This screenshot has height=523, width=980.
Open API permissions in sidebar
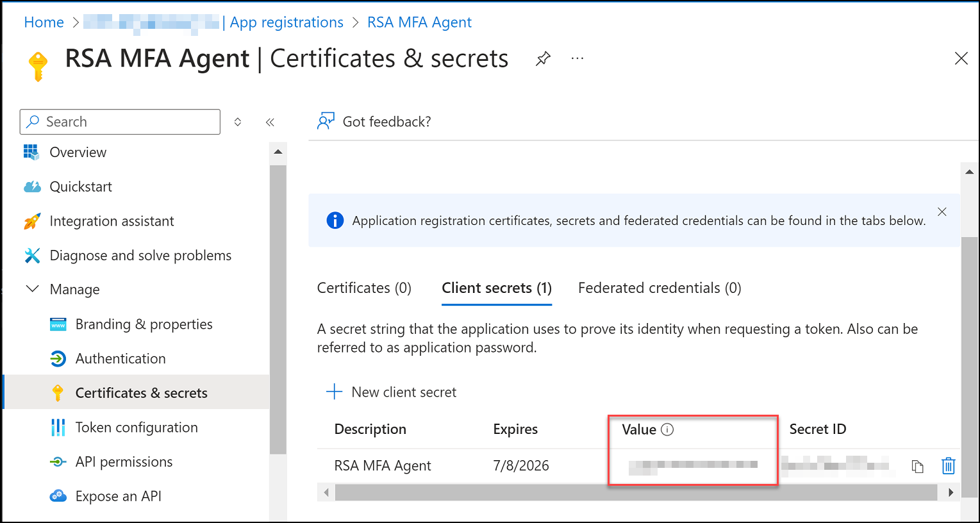click(x=124, y=461)
